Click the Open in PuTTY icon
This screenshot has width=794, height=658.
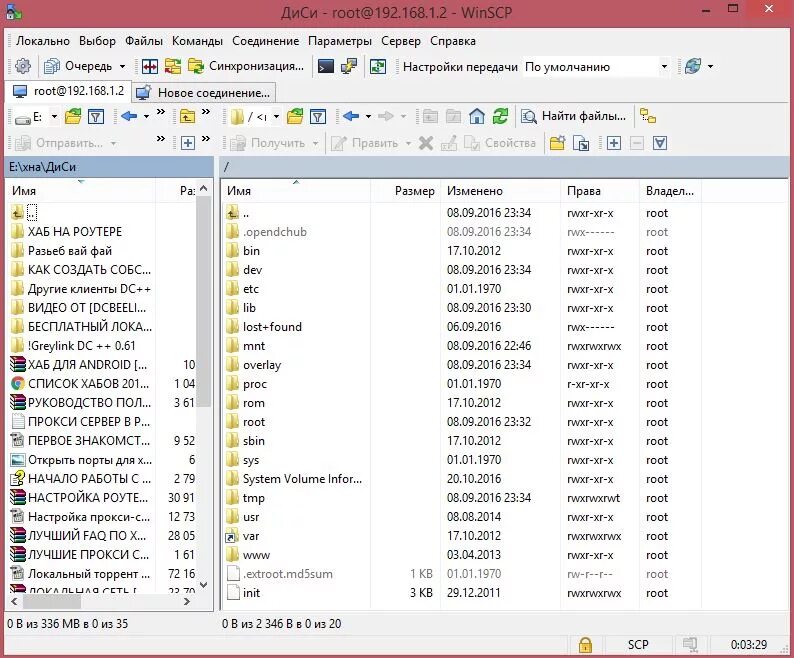tap(349, 66)
